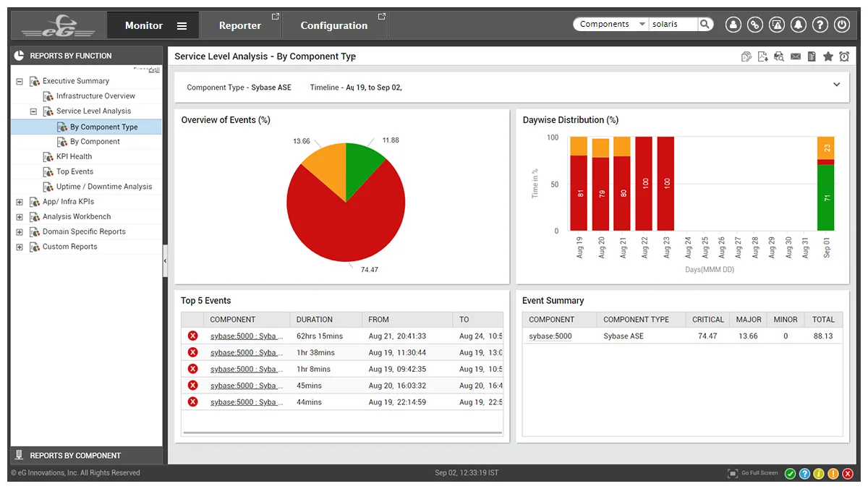
Task: Click the red X status icon in footer
Action: (848, 474)
